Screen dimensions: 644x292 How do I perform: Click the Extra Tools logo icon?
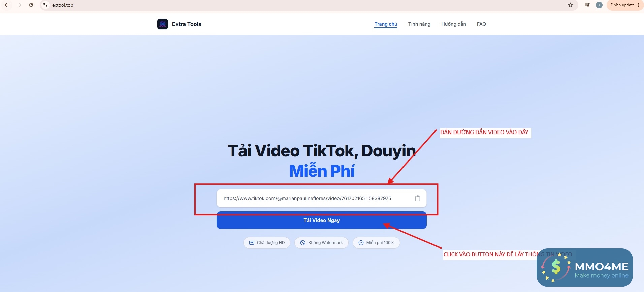click(x=163, y=24)
